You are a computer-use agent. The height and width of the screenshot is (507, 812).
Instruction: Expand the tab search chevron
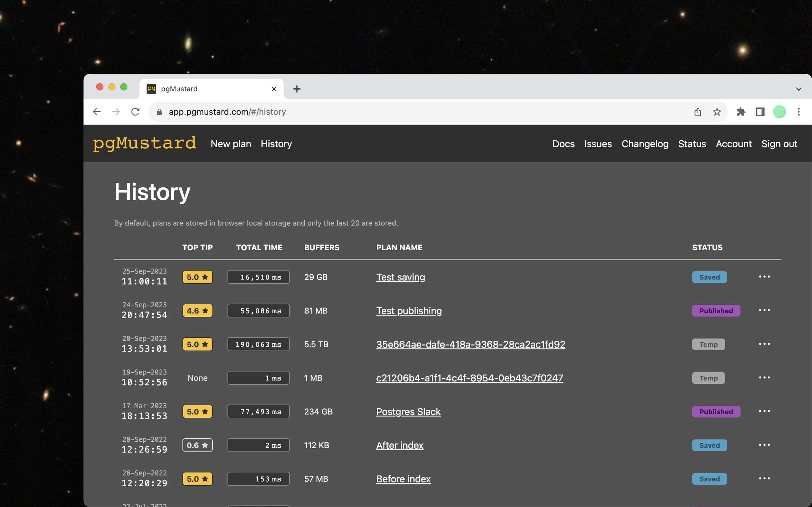798,89
